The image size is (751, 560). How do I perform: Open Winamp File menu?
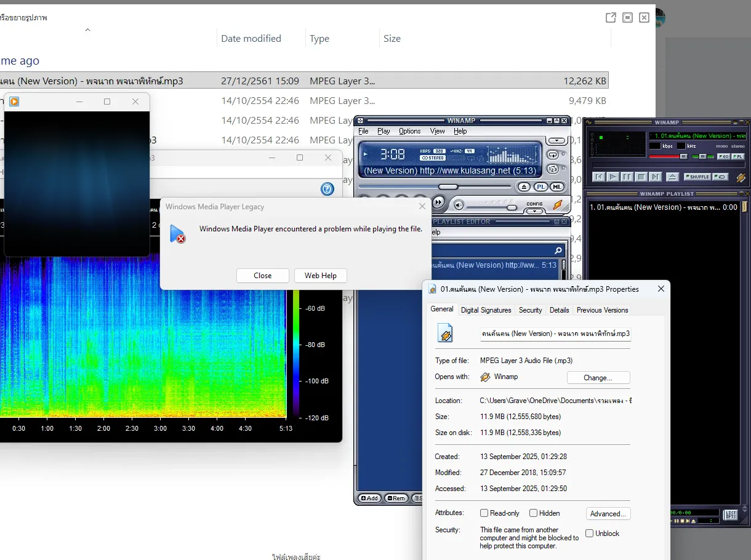click(x=363, y=131)
